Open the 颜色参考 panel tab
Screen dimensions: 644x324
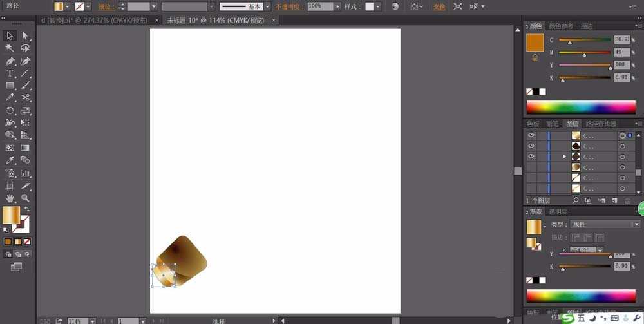560,26
